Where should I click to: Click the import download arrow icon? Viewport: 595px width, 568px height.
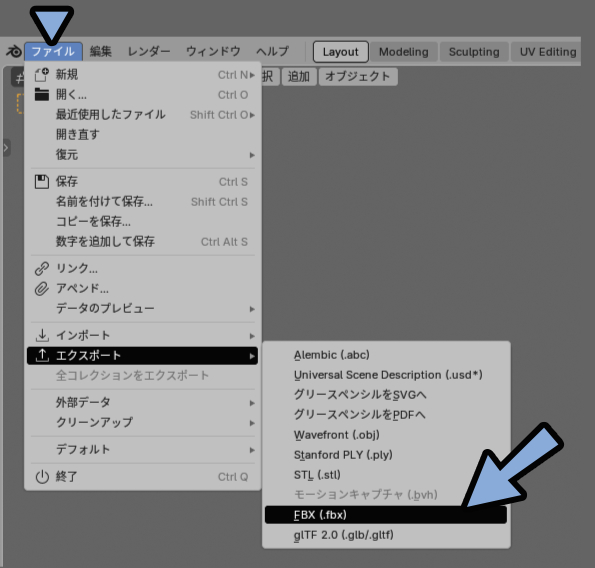(x=42, y=335)
